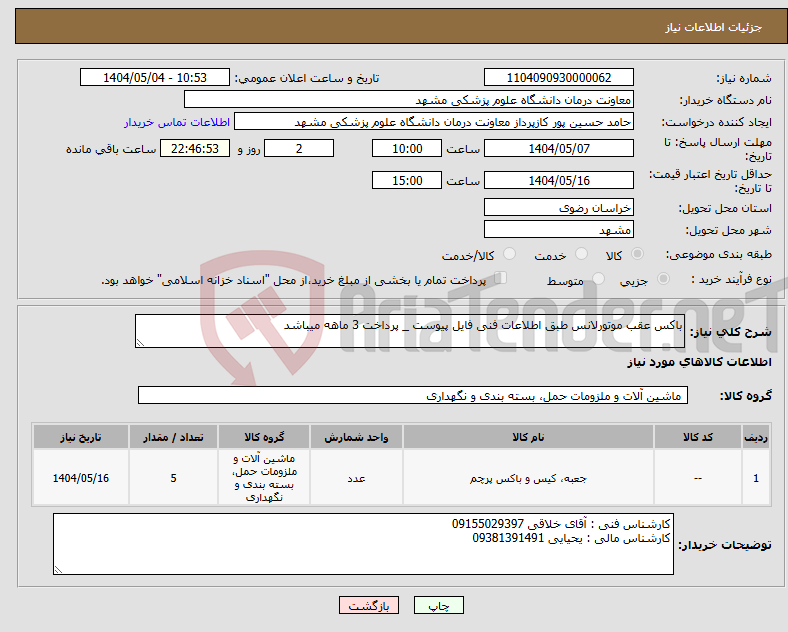Click the need date cell 1404/05/16
788x632 pixels.
point(81,478)
